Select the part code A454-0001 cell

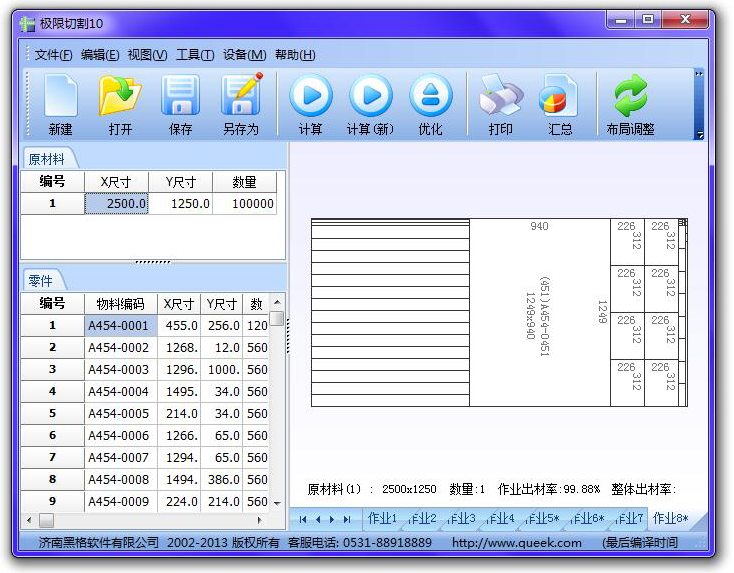(121, 325)
